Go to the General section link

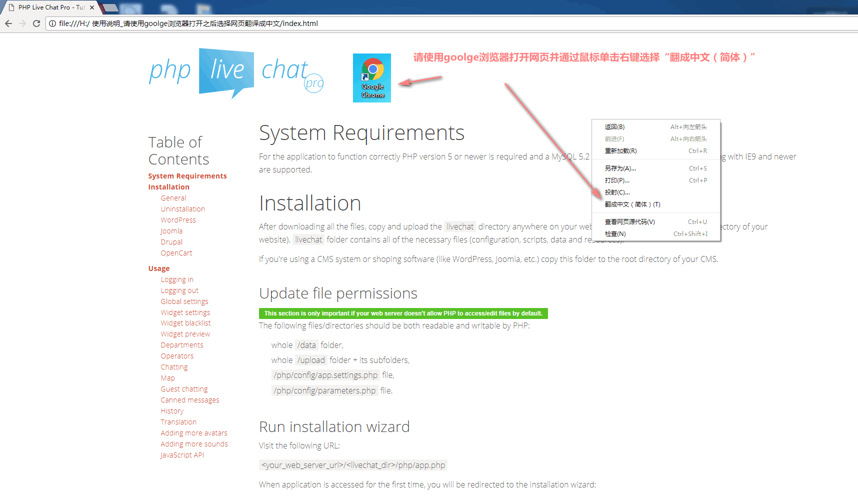(x=173, y=198)
